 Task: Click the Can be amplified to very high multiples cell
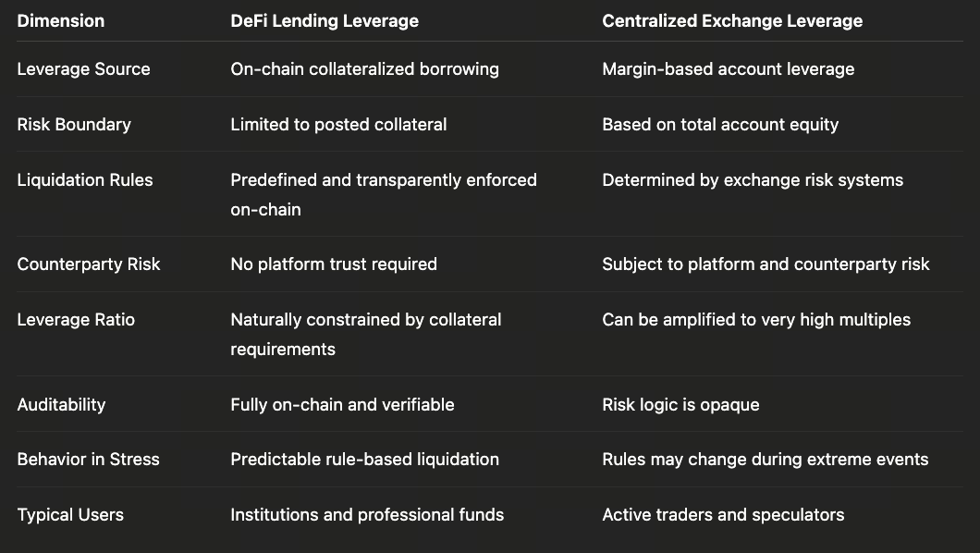click(756, 319)
